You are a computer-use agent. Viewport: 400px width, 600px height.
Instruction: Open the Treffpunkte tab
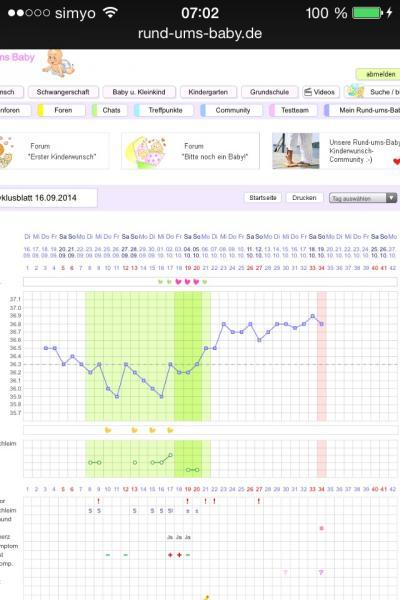click(163, 110)
